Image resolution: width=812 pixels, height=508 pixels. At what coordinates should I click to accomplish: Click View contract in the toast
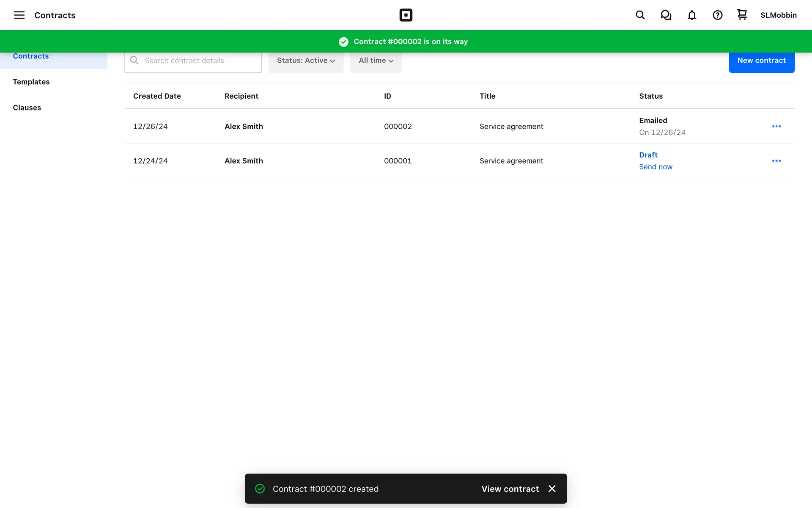point(510,489)
